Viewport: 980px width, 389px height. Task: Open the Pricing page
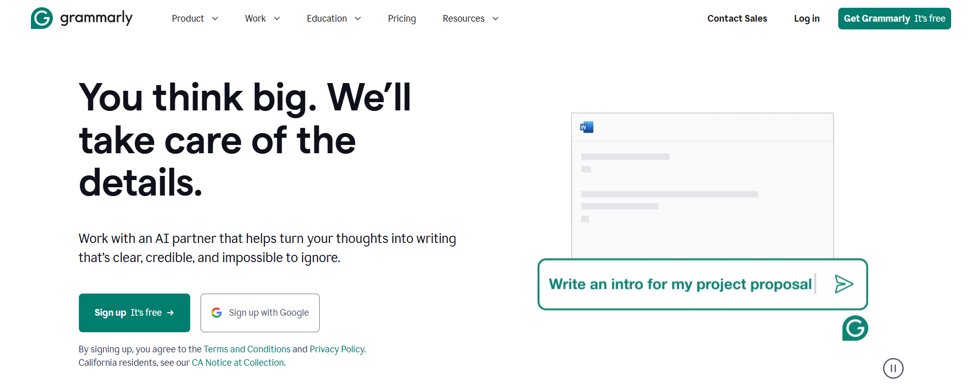[402, 18]
